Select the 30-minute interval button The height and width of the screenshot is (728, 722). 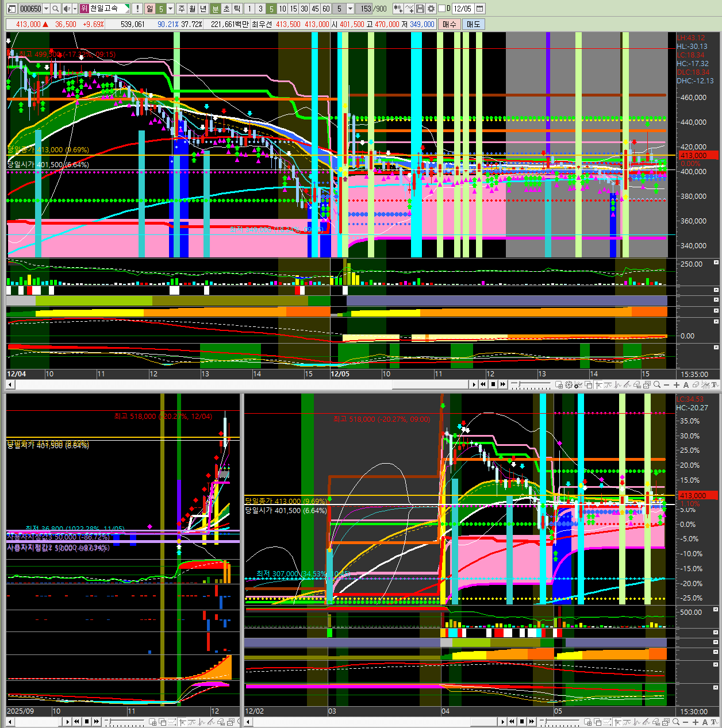tap(304, 9)
